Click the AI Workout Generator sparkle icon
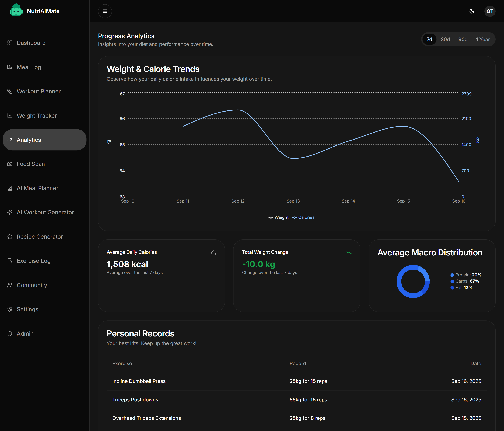The width and height of the screenshot is (504, 431). (x=10, y=212)
